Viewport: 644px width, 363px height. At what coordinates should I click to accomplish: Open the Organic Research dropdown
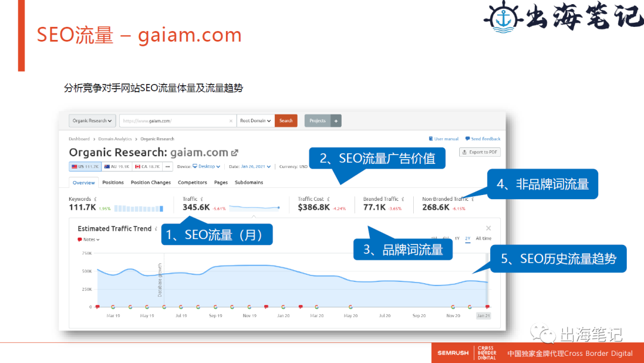(92, 121)
